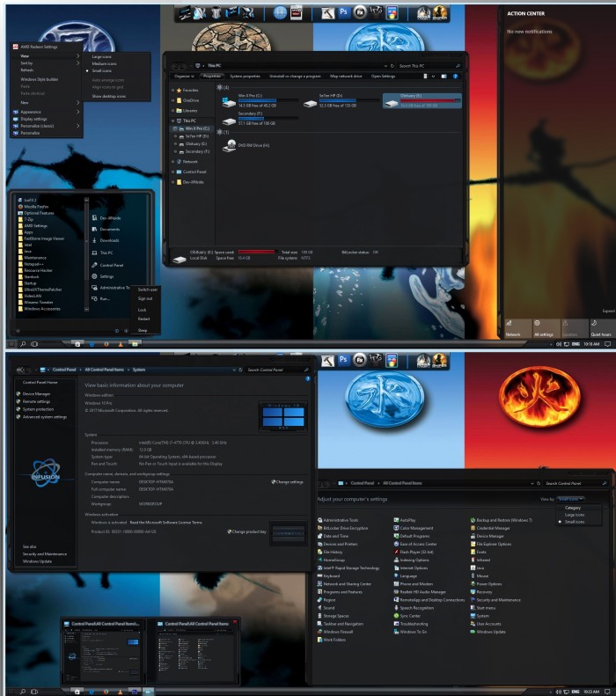Open User Accounts control panel item
Screen dimensions: 616x696
(x=486, y=624)
